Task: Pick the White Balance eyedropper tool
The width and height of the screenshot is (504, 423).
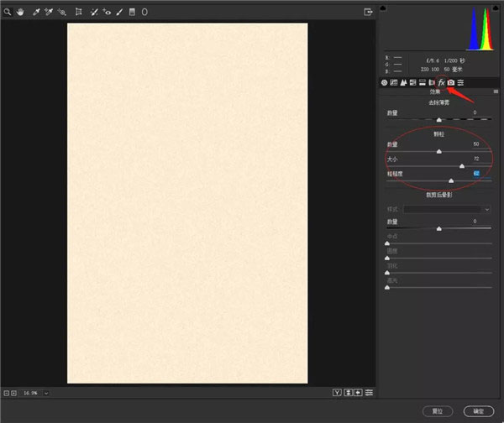Action: pos(35,13)
